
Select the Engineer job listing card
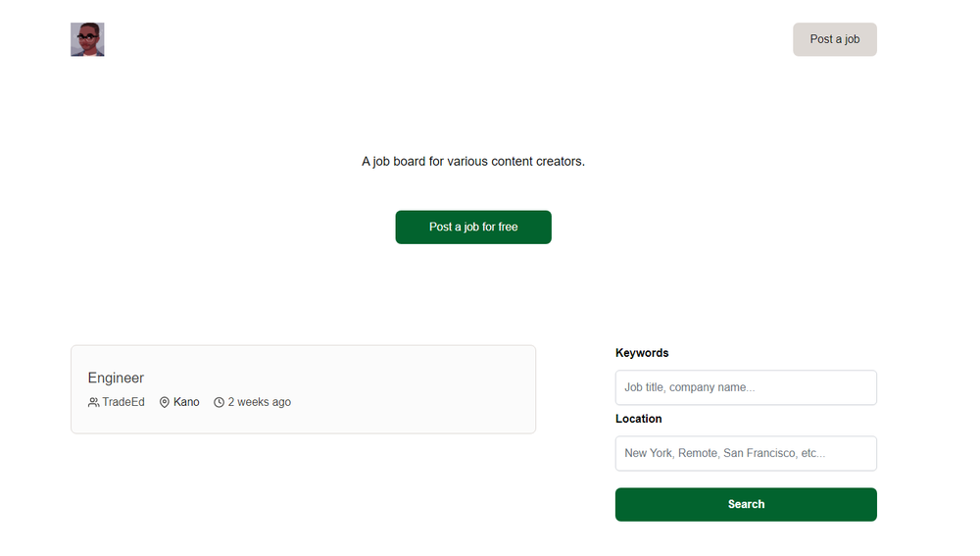click(x=303, y=389)
